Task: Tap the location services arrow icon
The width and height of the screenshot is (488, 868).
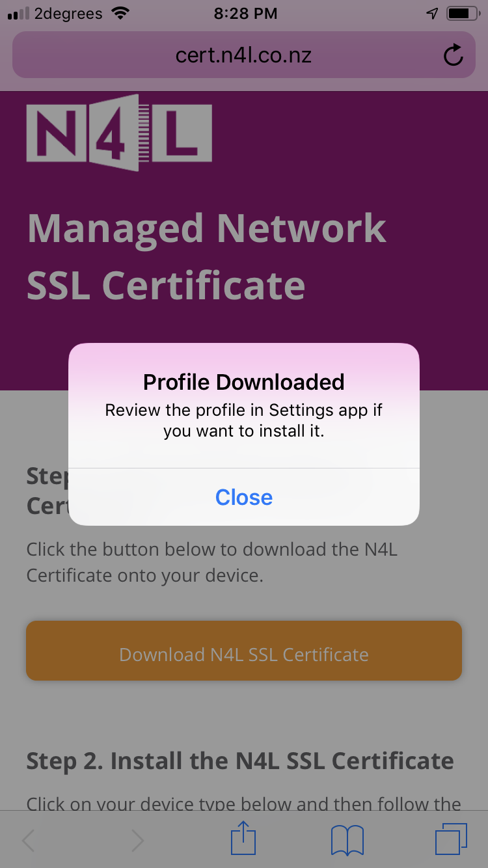Action: (432, 13)
